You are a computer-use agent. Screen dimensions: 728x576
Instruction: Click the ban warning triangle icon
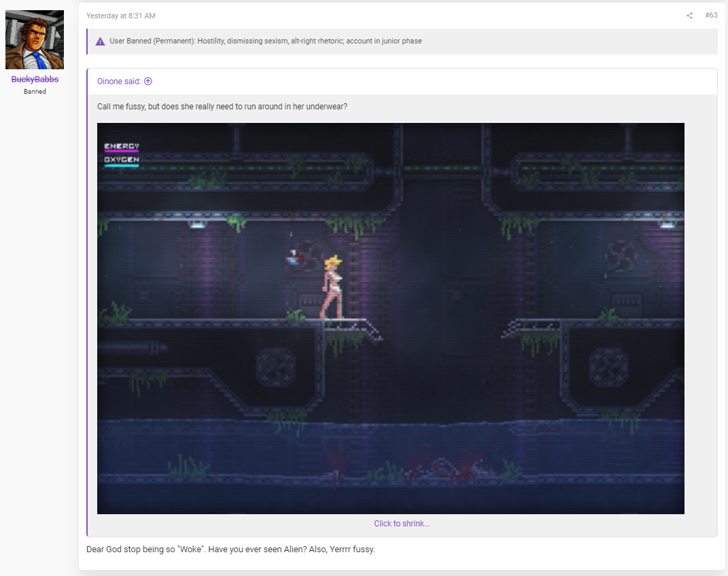(101, 41)
